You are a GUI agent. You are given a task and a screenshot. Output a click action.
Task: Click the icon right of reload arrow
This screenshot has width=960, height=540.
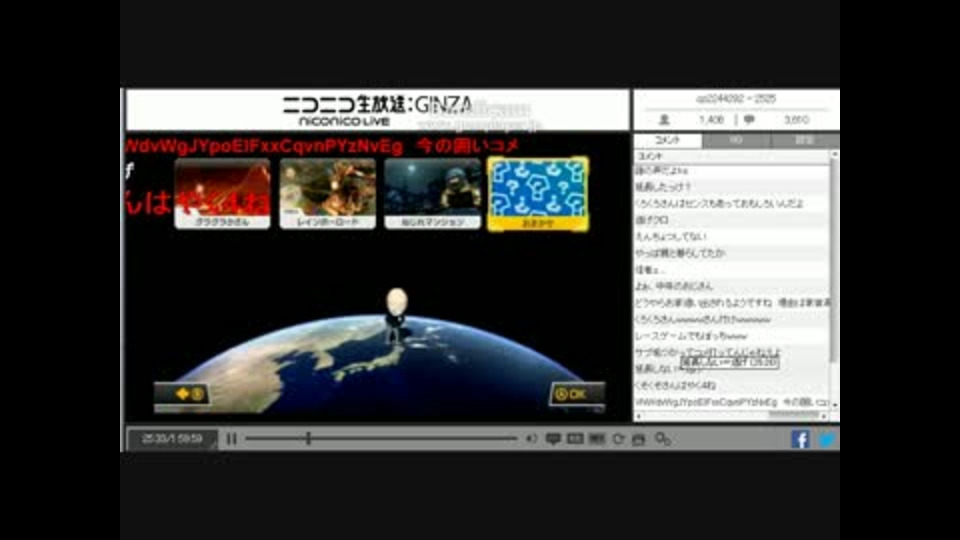639,439
